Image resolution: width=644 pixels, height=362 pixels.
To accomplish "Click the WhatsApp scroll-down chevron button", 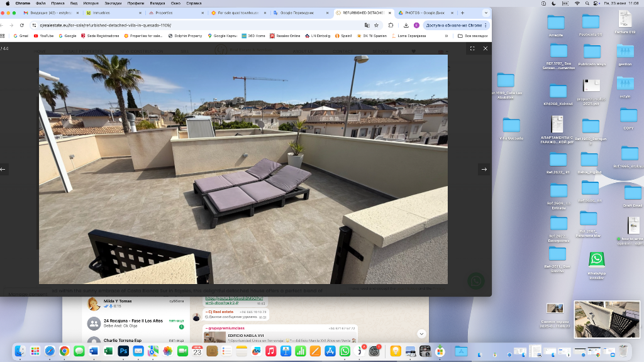I will 421,334.
